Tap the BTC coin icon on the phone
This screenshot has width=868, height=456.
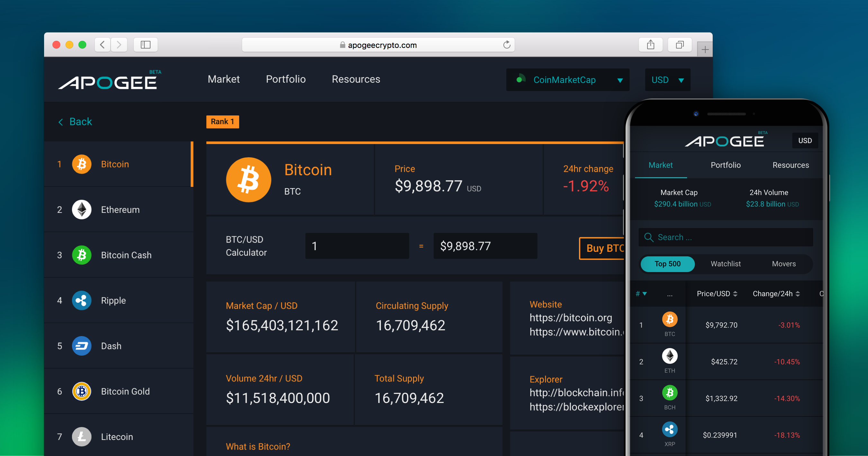coord(670,319)
